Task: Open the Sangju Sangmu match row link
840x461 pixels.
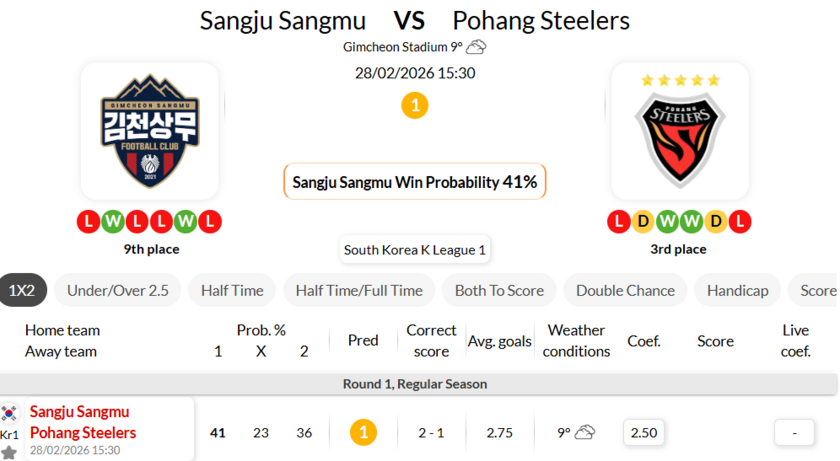Action: pyautogui.click(x=79, y=411)
